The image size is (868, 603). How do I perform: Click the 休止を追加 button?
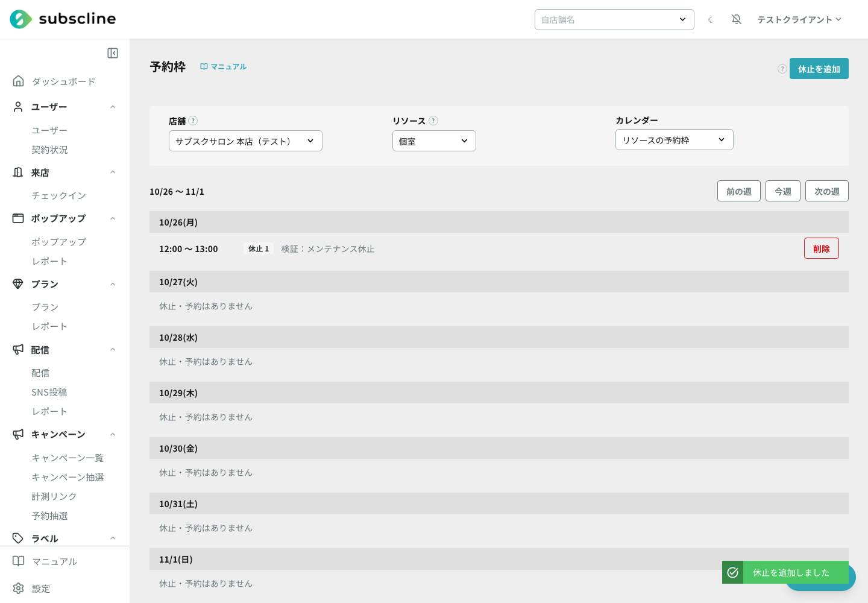[x=819, y=69]
